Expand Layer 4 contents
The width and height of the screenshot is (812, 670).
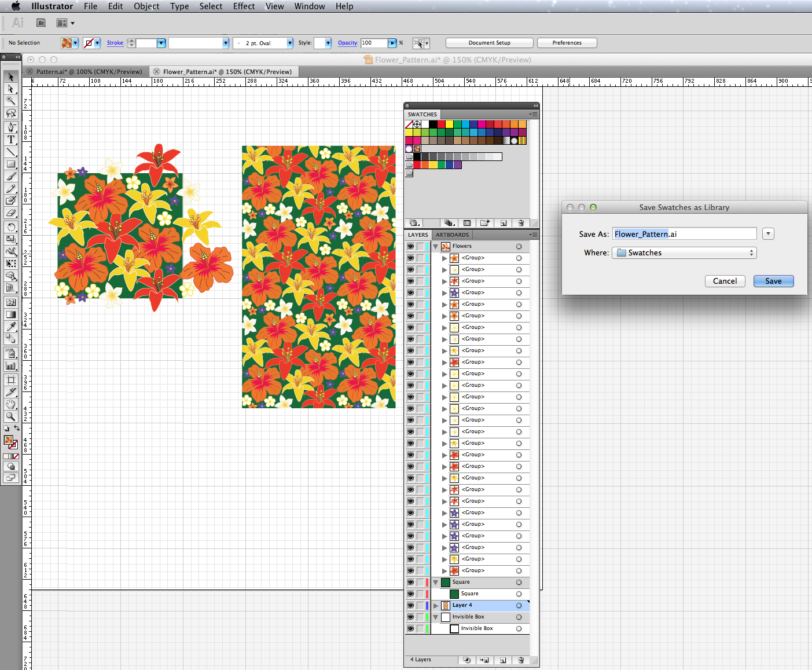[x=436, y=606]
